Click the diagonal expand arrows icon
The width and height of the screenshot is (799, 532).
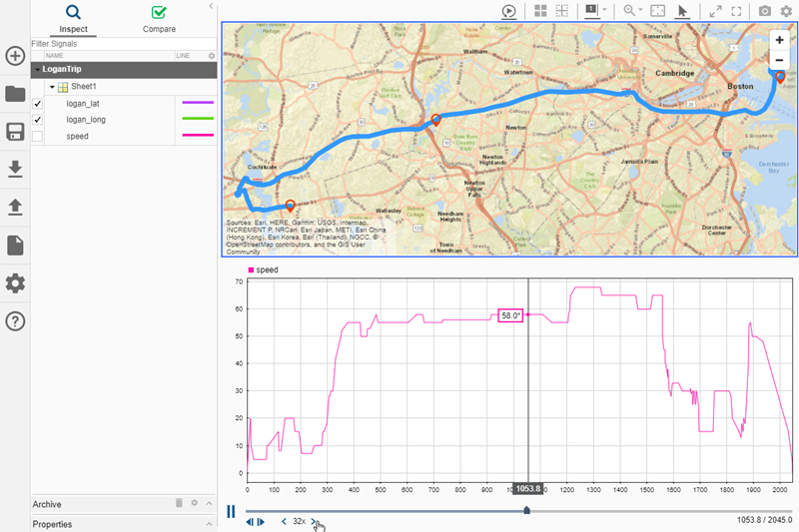tap(715, 11)
